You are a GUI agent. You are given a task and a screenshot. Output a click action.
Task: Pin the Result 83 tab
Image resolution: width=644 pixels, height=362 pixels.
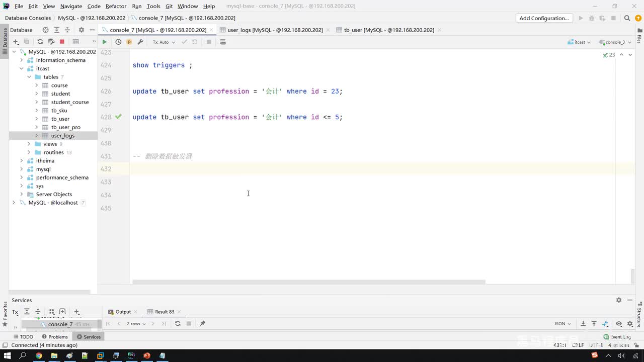[x=202, y=324]
